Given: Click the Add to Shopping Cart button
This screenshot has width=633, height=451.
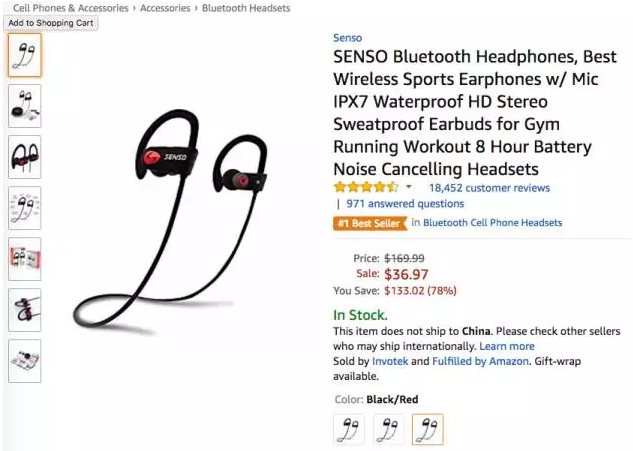Looking at the screenshot, I should point(51,23).
